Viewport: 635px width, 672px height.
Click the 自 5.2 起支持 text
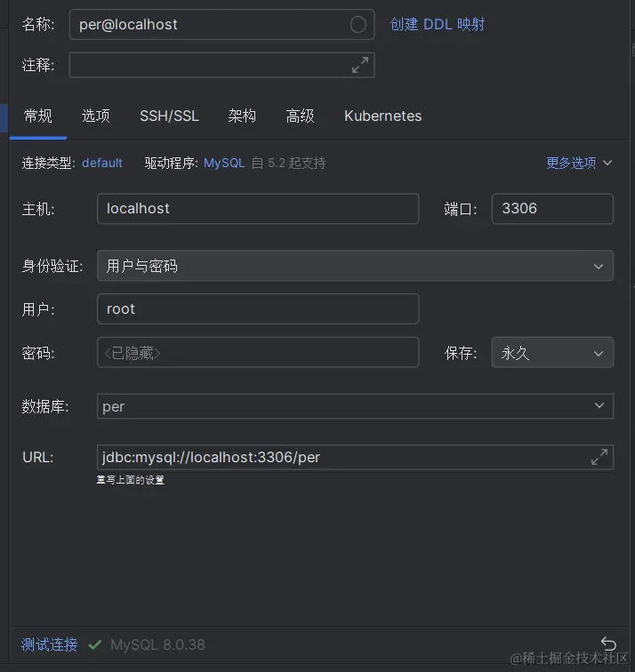[288, 163]
